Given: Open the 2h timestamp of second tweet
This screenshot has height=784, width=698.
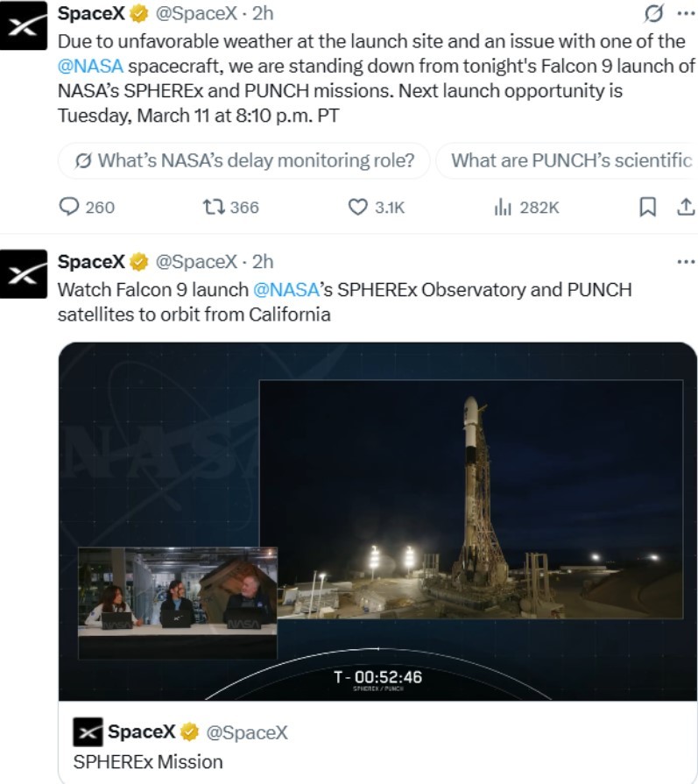Looking at the screenshot, I should point(263,262).
